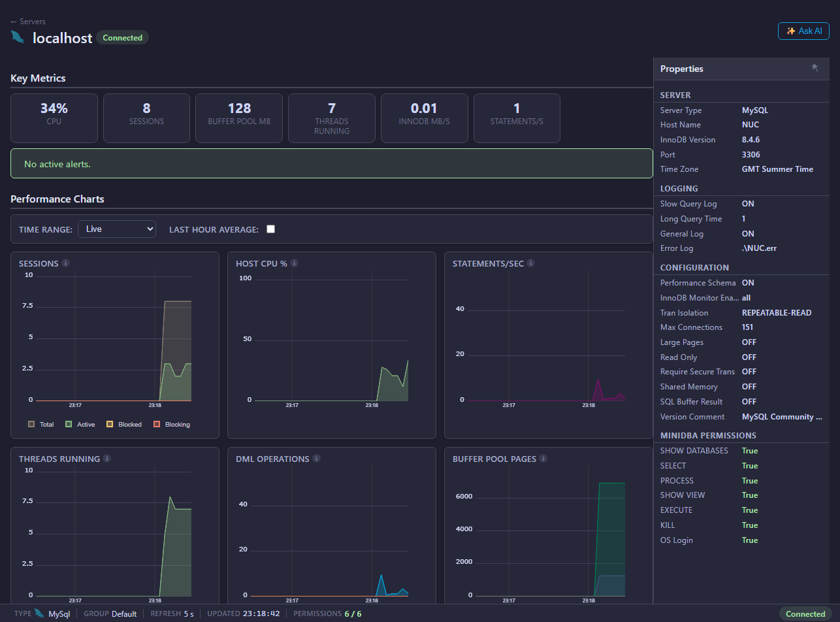The image size is (840, 622).
Task: Open the Ask AI assistant
Action: (x=803, y=31)
